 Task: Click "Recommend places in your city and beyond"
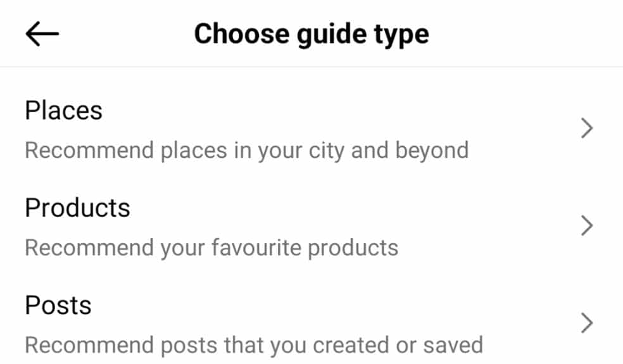[246, 151]
